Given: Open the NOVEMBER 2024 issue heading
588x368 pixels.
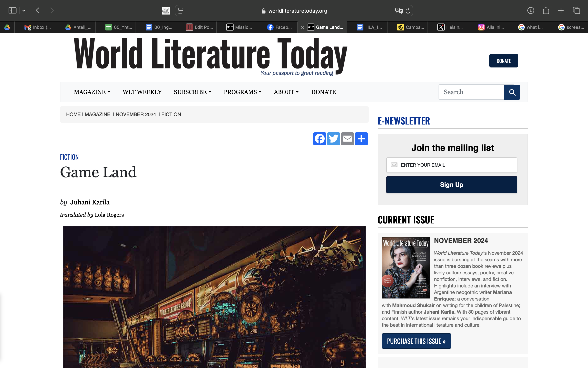Looking at the screenshot, I should [461, 241].
